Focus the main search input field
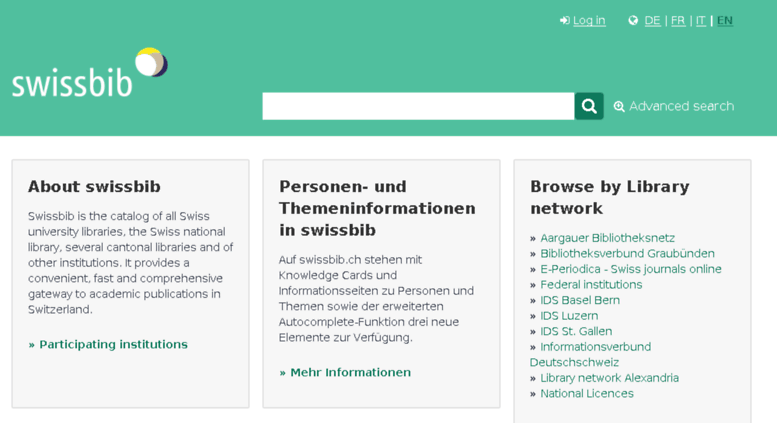The width and height of the screenshot is (777, 423). click(x=418, y=106)
